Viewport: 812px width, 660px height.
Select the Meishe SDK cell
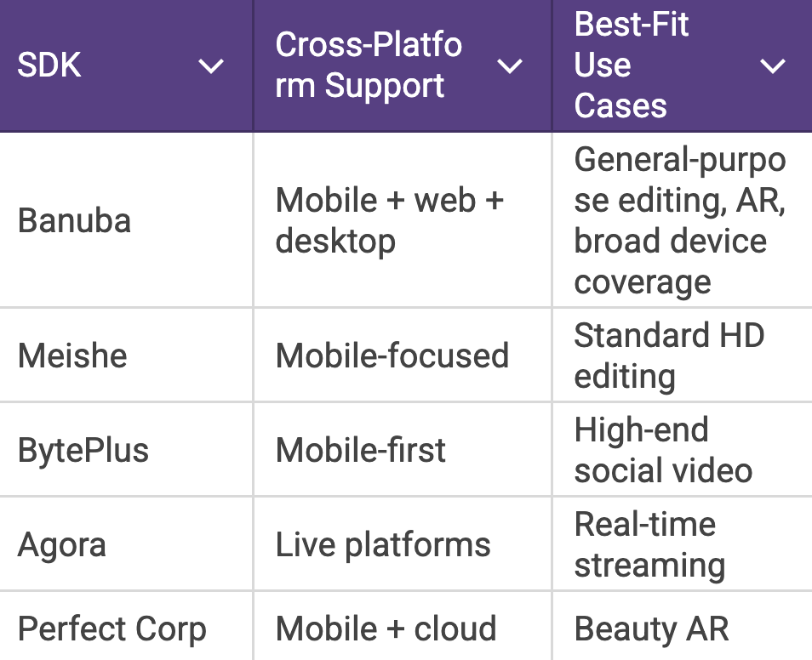[72, 355]
